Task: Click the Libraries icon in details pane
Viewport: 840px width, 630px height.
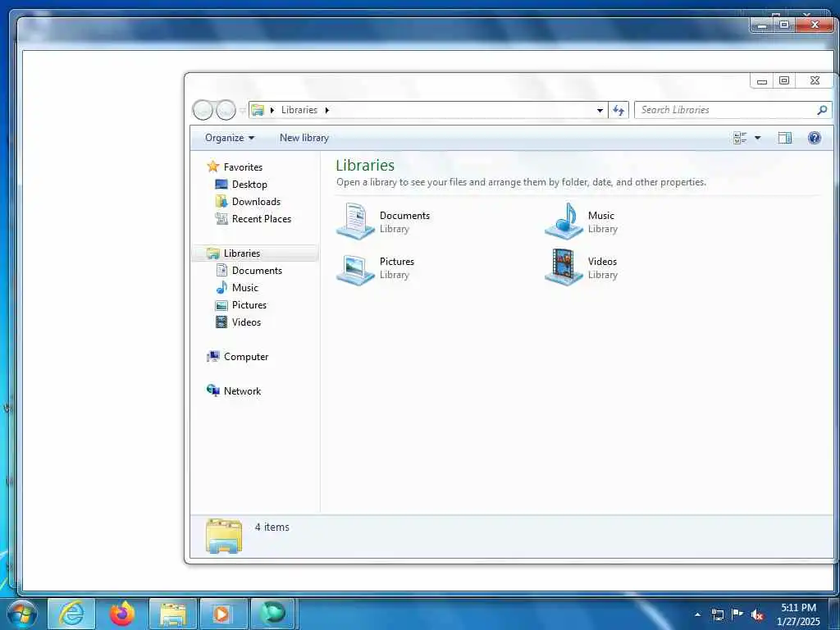Action: [224, 536]
